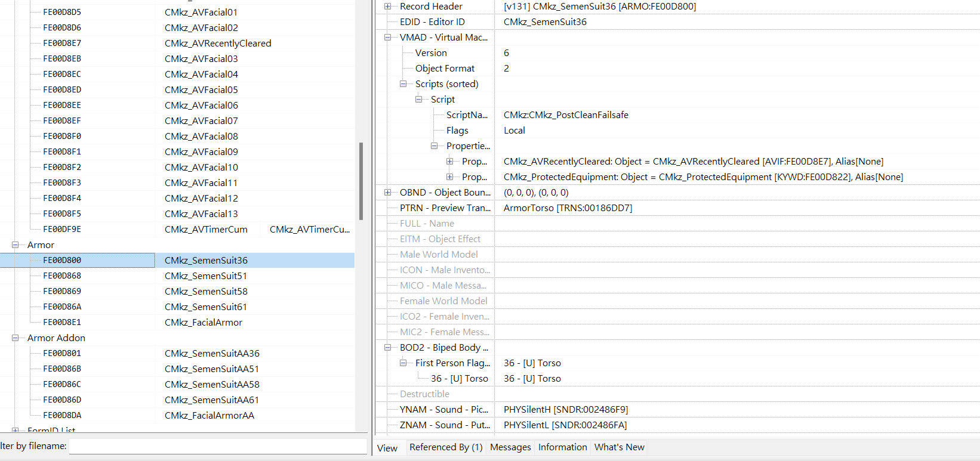Select record FE00D8ED CMkz_AVFacial05
The width and height of the screenshot is (980, 461).
pos(177,90)
